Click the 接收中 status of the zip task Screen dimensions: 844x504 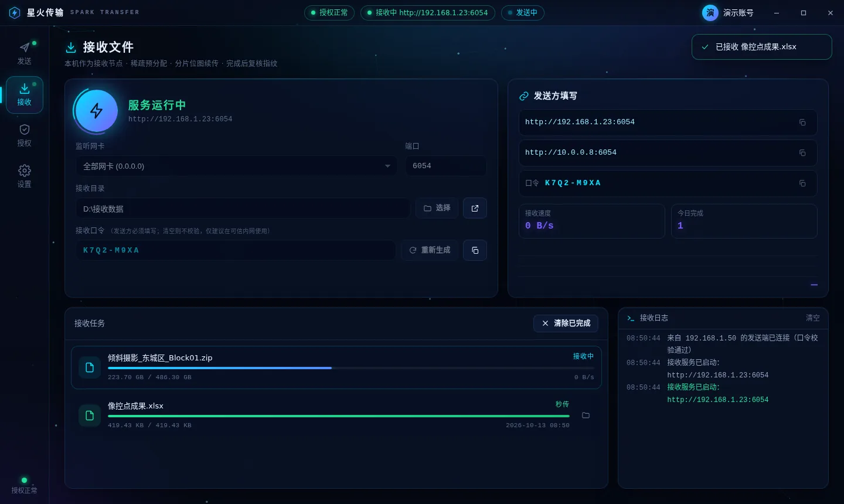(583, 356)
